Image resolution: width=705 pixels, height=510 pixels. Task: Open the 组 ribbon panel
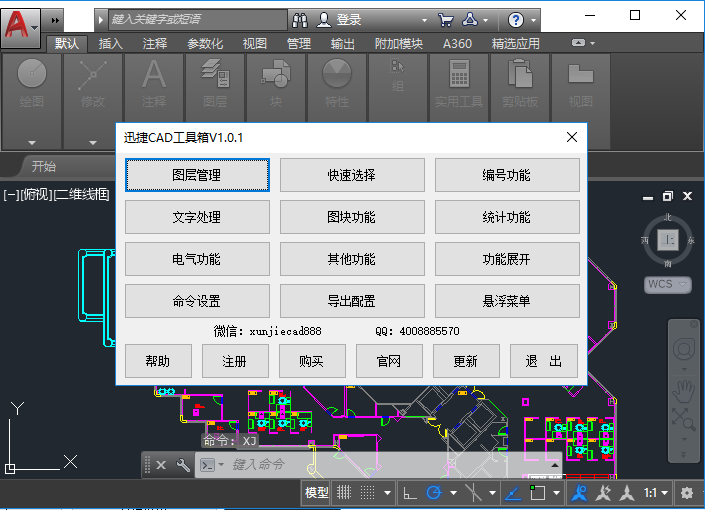coord(398,88)
